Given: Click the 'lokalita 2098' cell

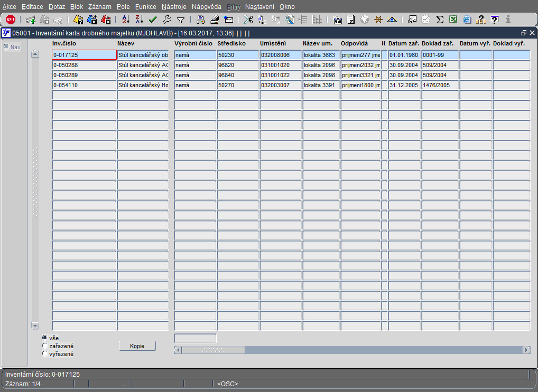Looking at the screenshot, I should (x=321, y=75).
